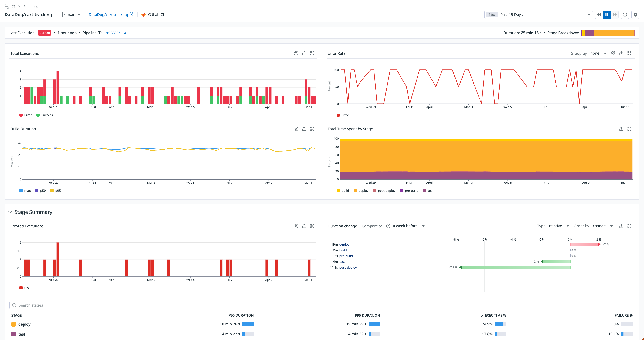This screenshot has width=644, height=340.
Task: Click the git branch icon near main
Action: pos(63,14)
